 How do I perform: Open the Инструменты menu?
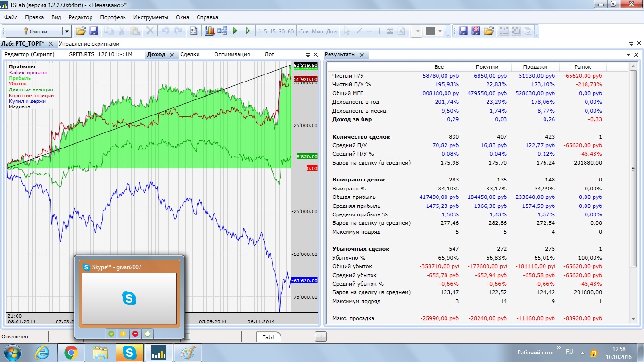tap(150, 17)
